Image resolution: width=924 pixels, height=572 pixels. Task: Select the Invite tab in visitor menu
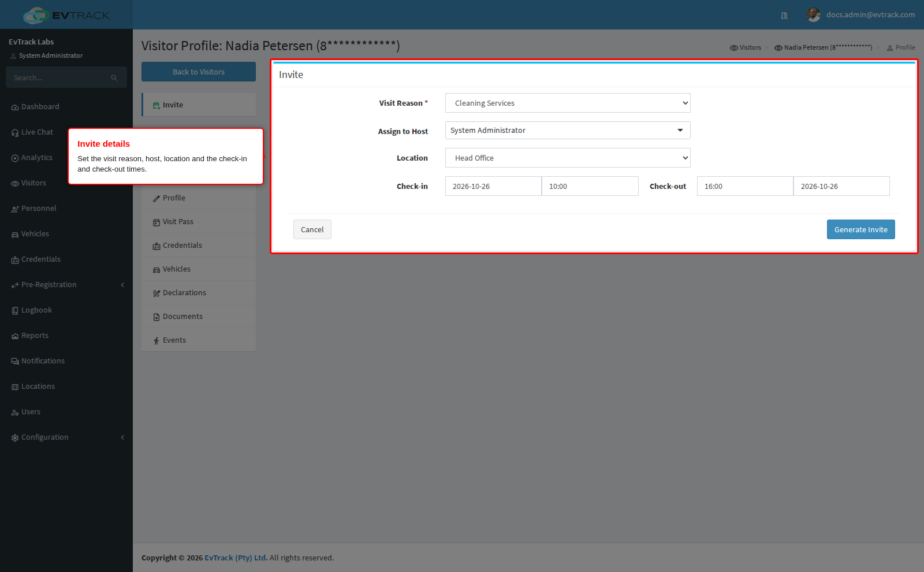pos(199,105)
